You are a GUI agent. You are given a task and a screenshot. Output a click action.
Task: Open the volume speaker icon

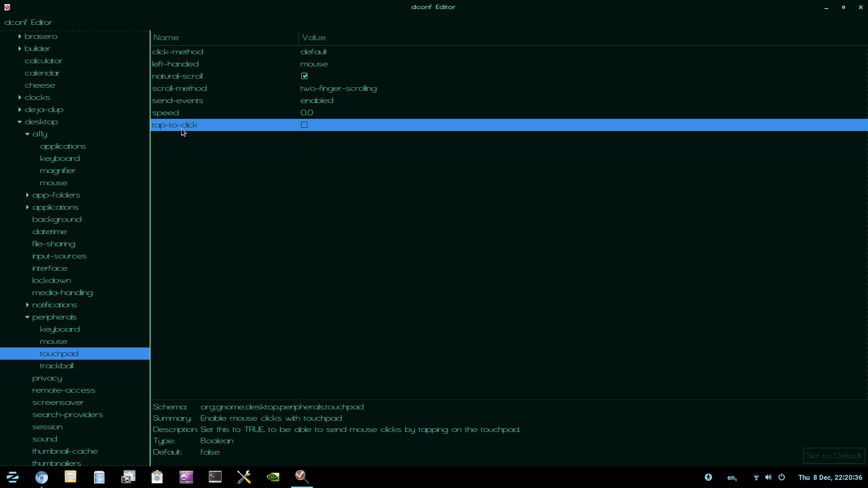click(768, 477)
